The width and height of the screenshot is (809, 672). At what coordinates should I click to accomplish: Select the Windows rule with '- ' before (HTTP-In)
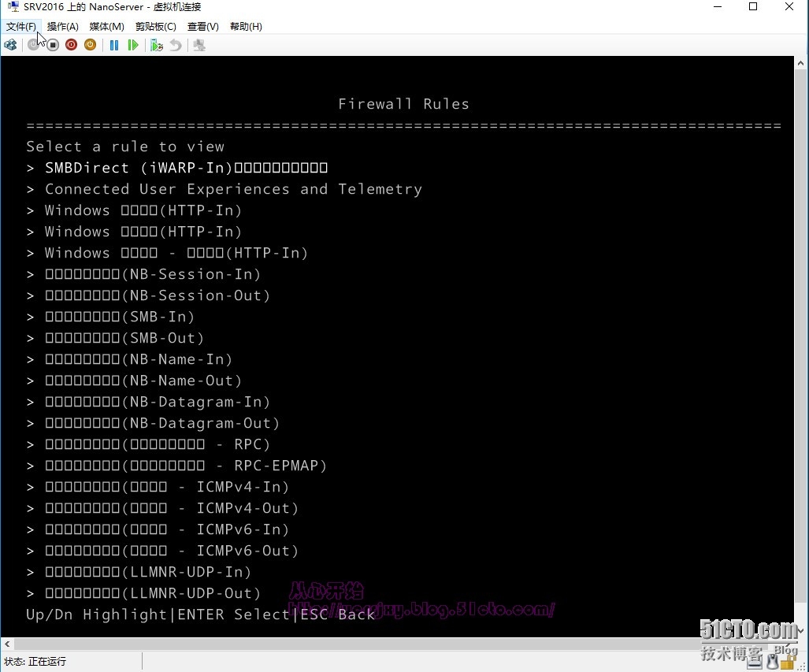(x=167, y=253)
